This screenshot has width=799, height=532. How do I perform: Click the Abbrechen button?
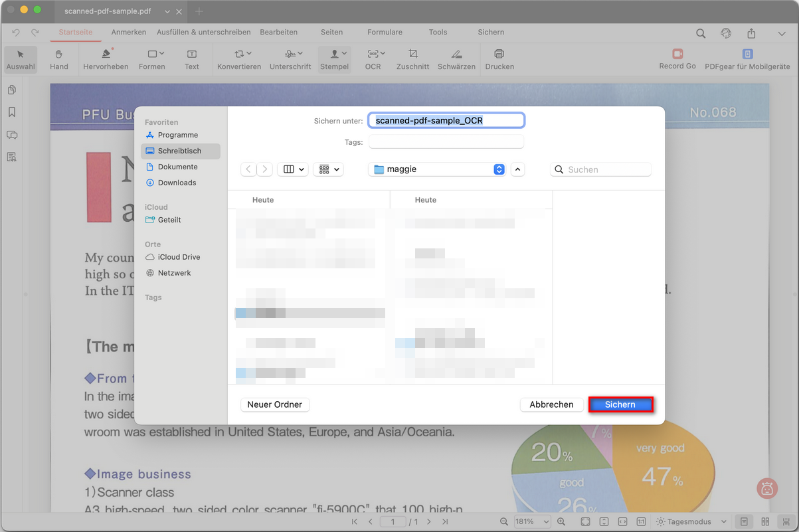(551, 404)
